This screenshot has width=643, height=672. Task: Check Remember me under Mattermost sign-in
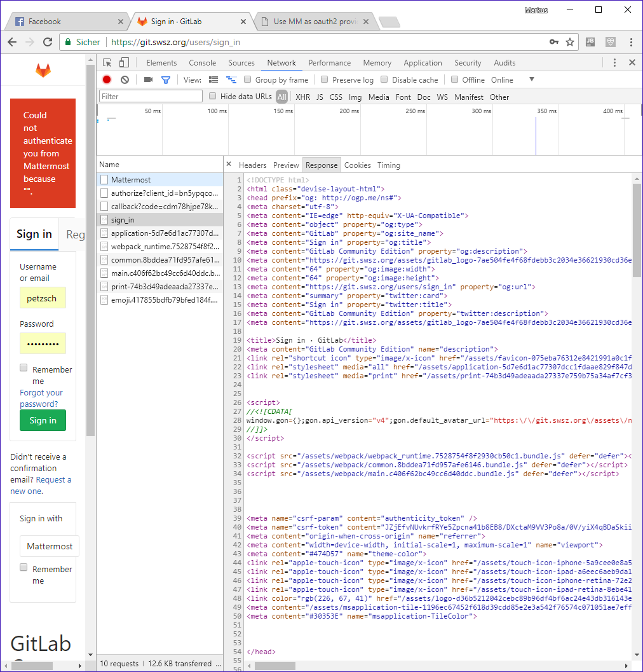(24, 568)
